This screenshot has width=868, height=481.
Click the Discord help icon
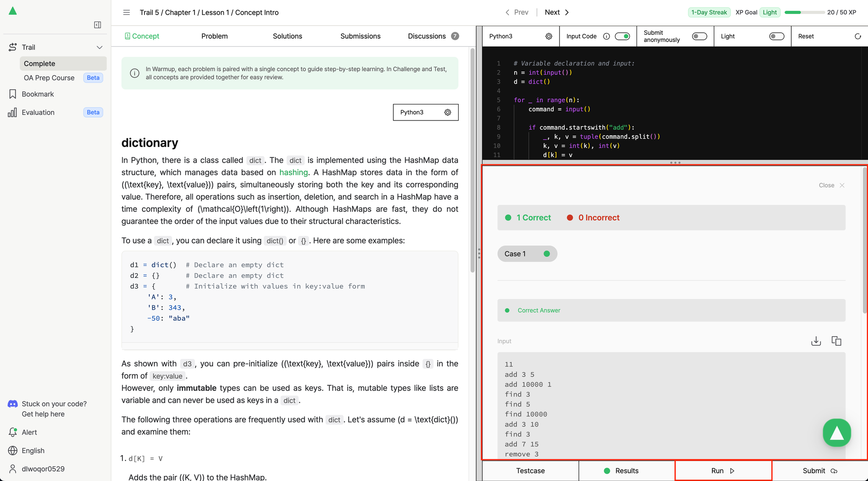tap(13, 404)
